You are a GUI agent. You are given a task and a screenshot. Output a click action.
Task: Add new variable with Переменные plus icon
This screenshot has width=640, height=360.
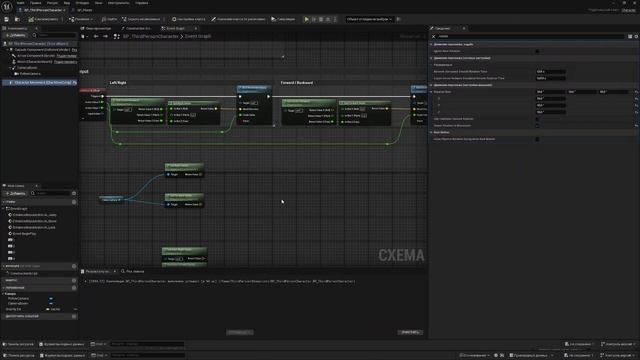click(74, 288)
